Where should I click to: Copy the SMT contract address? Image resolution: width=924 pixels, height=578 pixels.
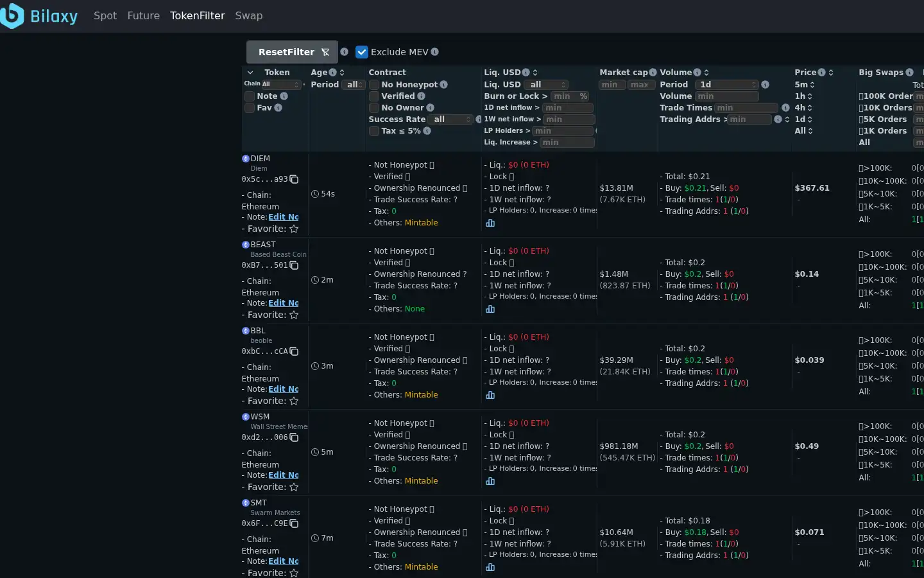pos(294,523)
